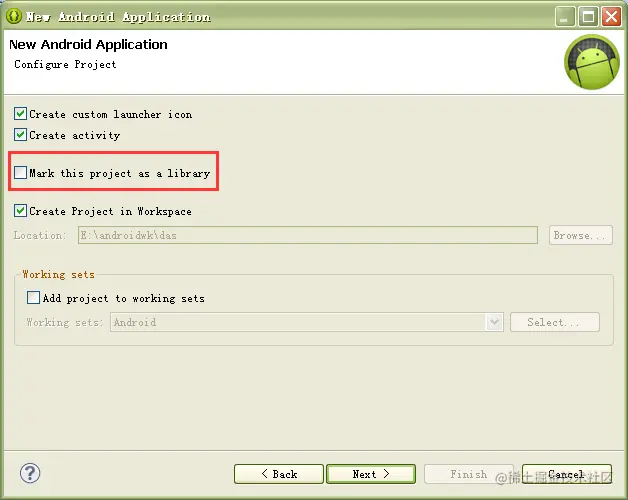Click the 'Location:' label text

coord(40,235)
